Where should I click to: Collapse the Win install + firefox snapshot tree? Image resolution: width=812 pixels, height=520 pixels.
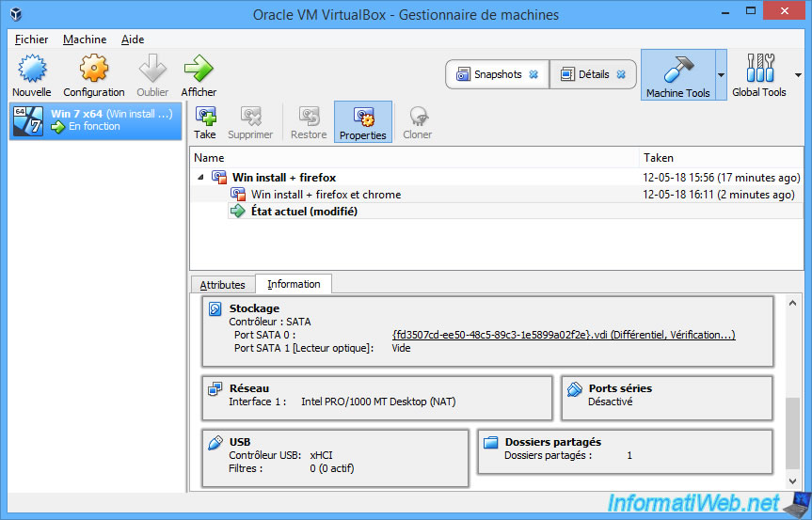pos(200,178)
